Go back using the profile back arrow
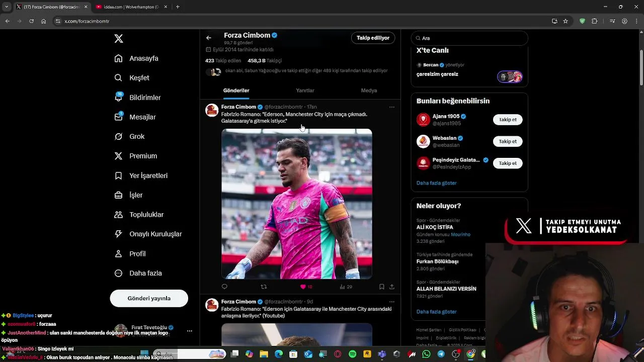The image size is (644, 362). tap(209, 38)
